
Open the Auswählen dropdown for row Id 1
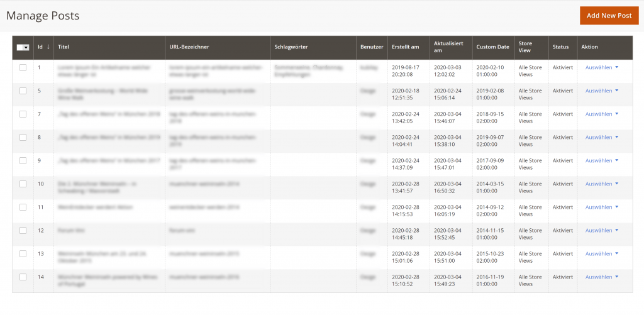(x=602, y=67)
